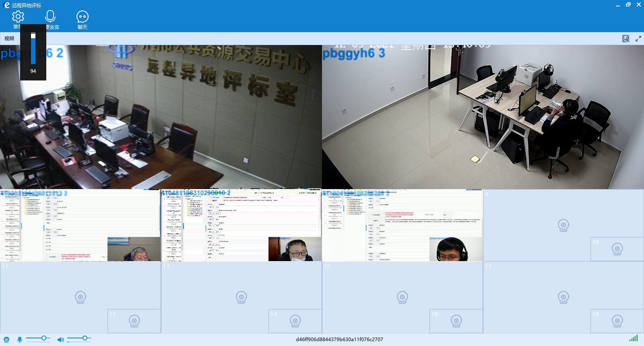
Task: Click the signal strength bars icon
Action: click(634, 339)
